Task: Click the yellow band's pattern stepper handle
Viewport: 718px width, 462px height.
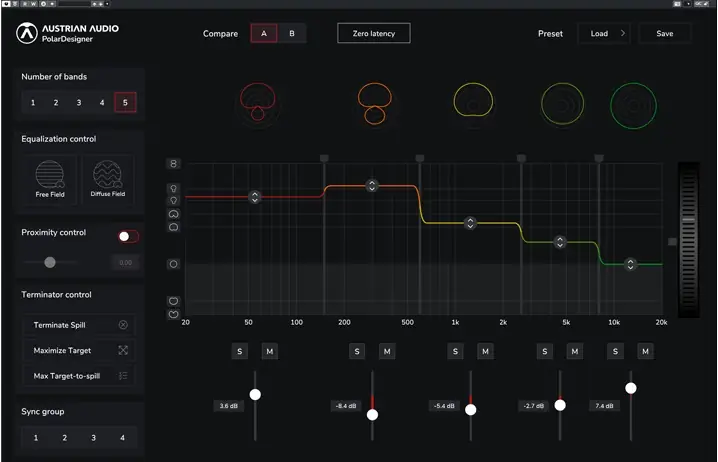Action: click(x=470, y=224)
